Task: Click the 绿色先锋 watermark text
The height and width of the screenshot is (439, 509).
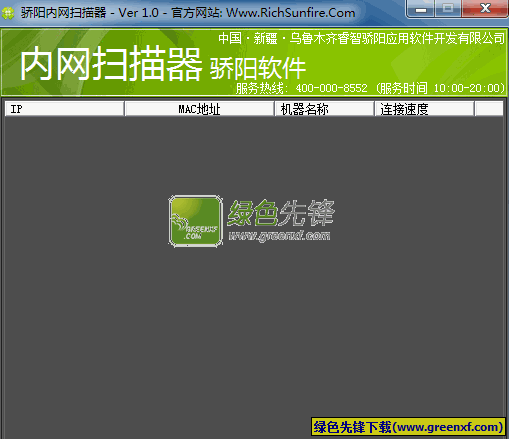Action: (281, 213)
